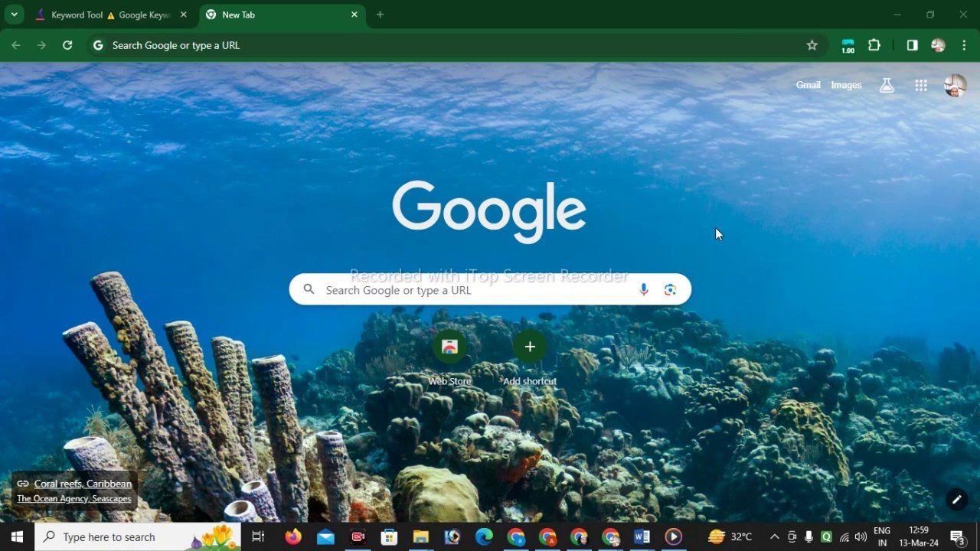Focus the address bar URL field
980x551 pixels.
pyautogui.click(x=456, y=45)
